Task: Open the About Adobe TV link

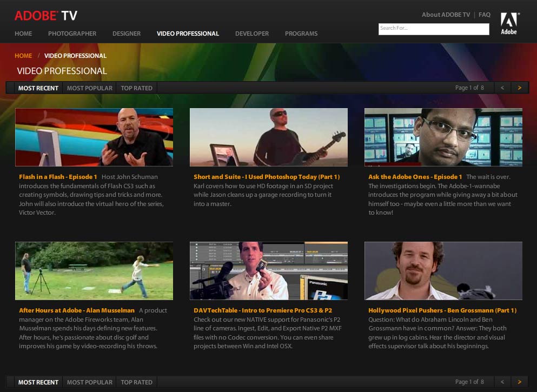Action: 446,15
